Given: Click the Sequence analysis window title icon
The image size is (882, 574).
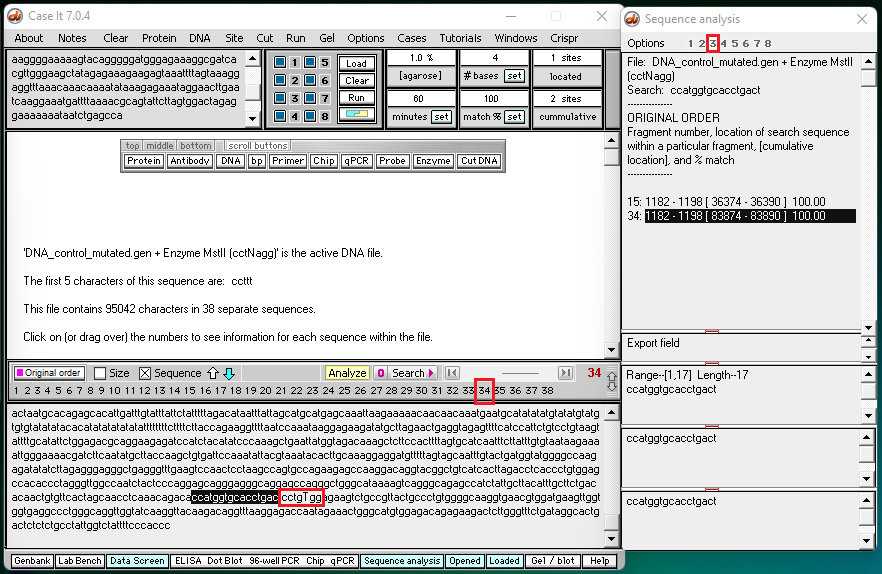Looking at the screenshot, I should (x=633, y=19).
